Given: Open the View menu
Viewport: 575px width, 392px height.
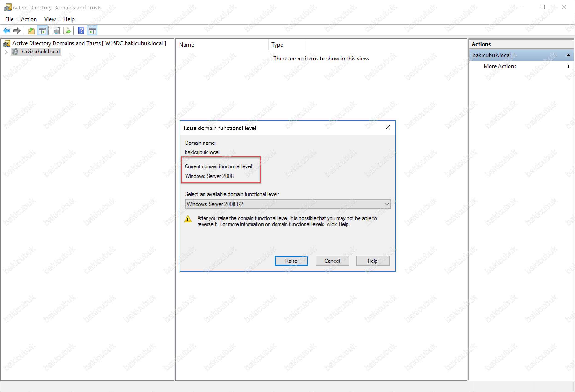Looking at the screenshot, I should (50, 19).
